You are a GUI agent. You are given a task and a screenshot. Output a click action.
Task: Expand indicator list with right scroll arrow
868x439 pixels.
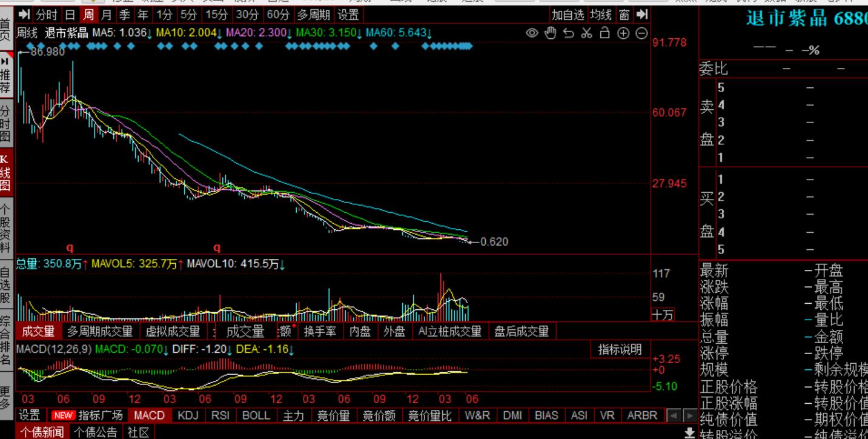[x=690, y=415]
